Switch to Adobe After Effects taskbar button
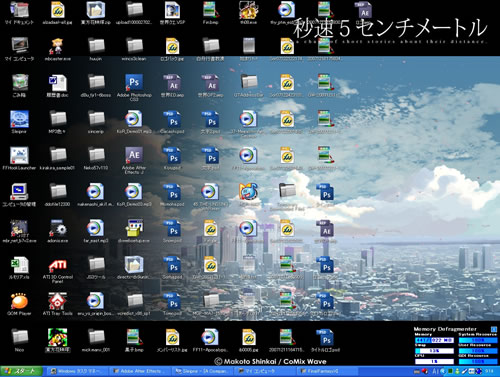The height and width of the screenshot is (377, 500). [x=140, y=371]
